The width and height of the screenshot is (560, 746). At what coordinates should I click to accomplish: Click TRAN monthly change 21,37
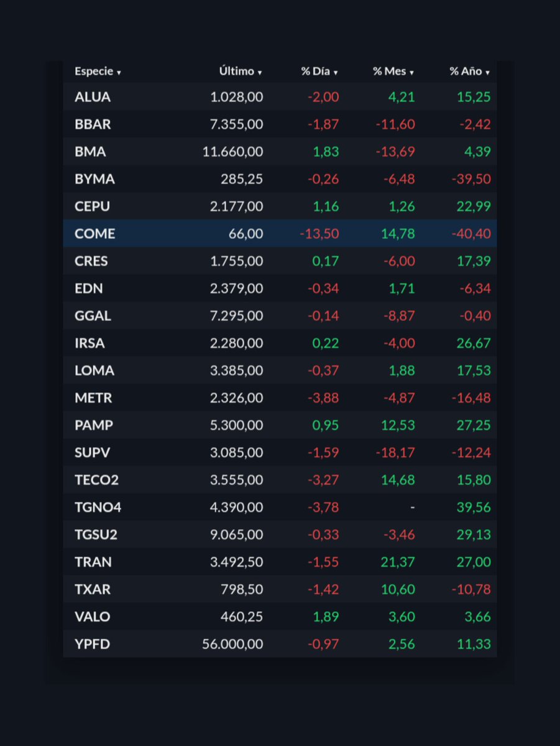pyautogui.click(x=398, y=562)
